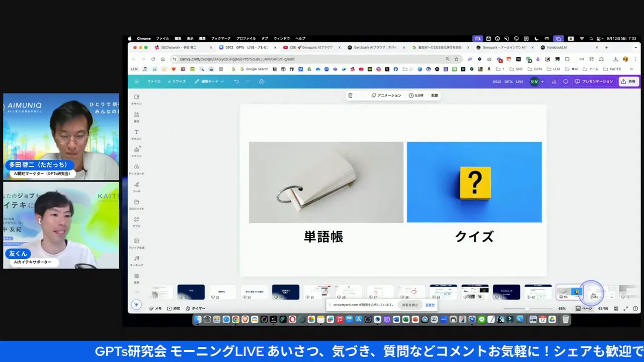Open the 素材 (Elements) sidebar panel
644x362 pixels.
[x=136, y=116]
